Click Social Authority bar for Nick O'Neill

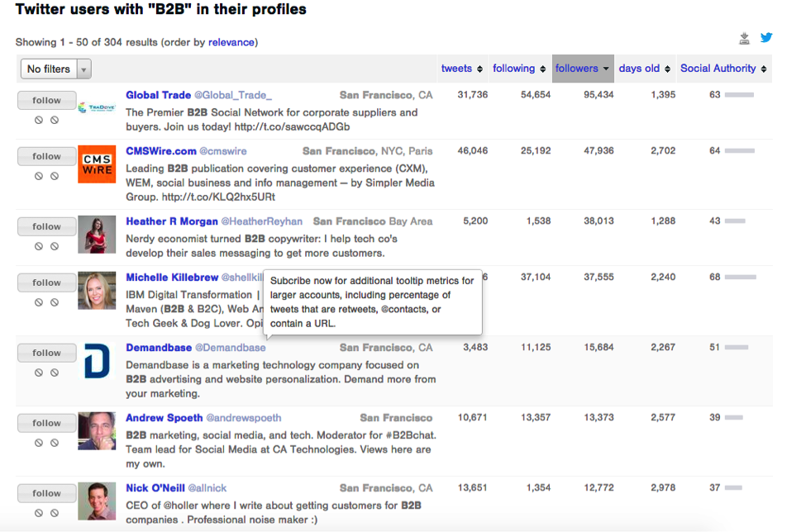click(733, 488)
